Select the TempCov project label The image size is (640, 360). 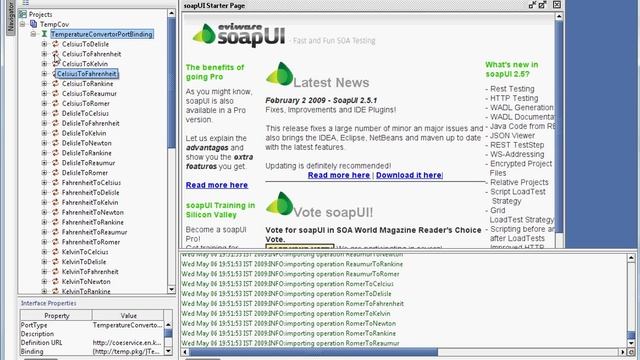(x=54, y=24)
